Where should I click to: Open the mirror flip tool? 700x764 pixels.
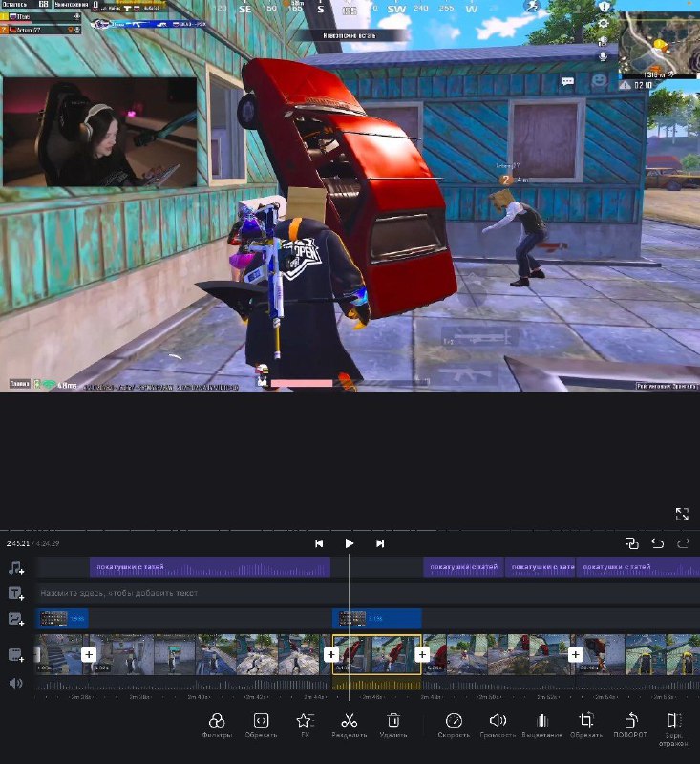point(674,722)
